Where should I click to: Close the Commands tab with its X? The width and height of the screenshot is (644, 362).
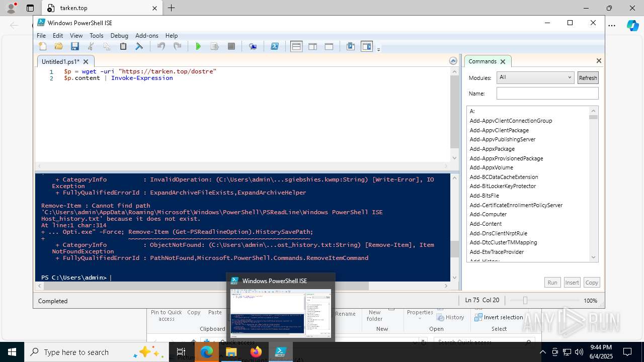(503, 61)
